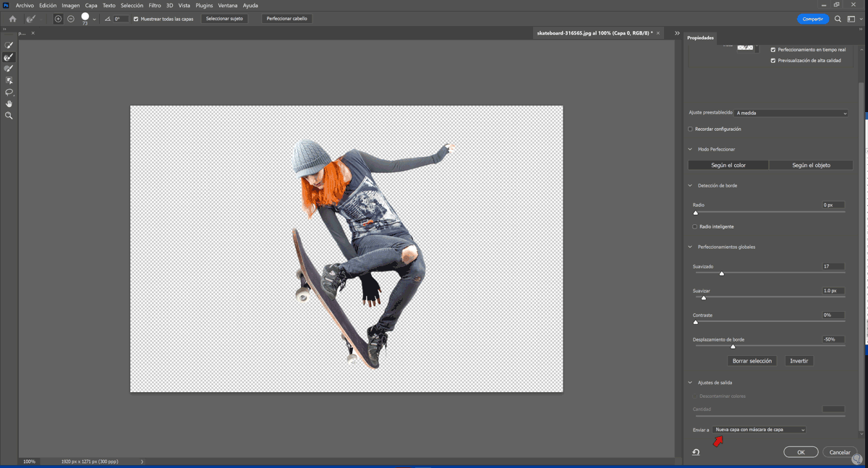The width and height of the screenshot is (868, 468).
Task: Open the Ajuste preestablecido dropdown
Action: [x=791, y=113]
